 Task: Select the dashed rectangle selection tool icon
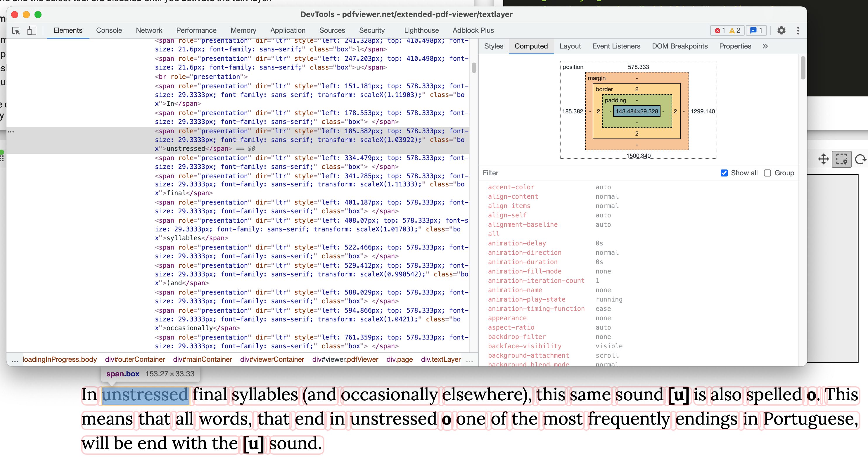pyautogui.click(x=841, y=159)
